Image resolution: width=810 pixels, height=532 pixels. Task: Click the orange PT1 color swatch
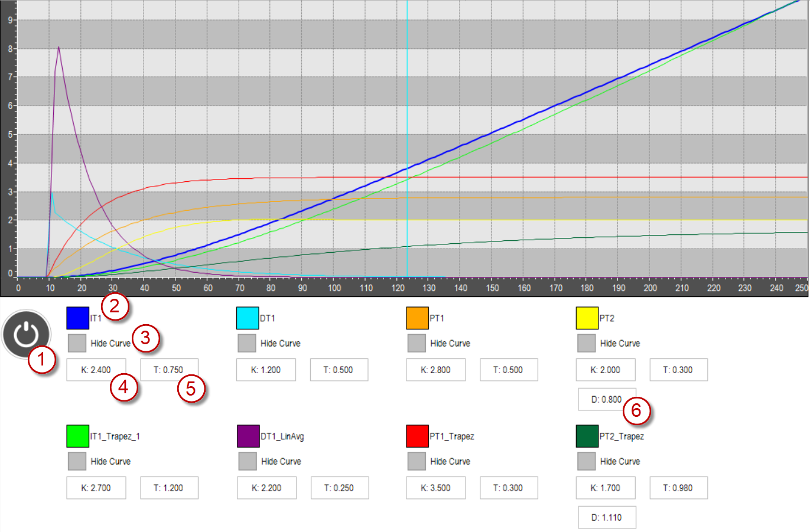(x=417, y=318)
